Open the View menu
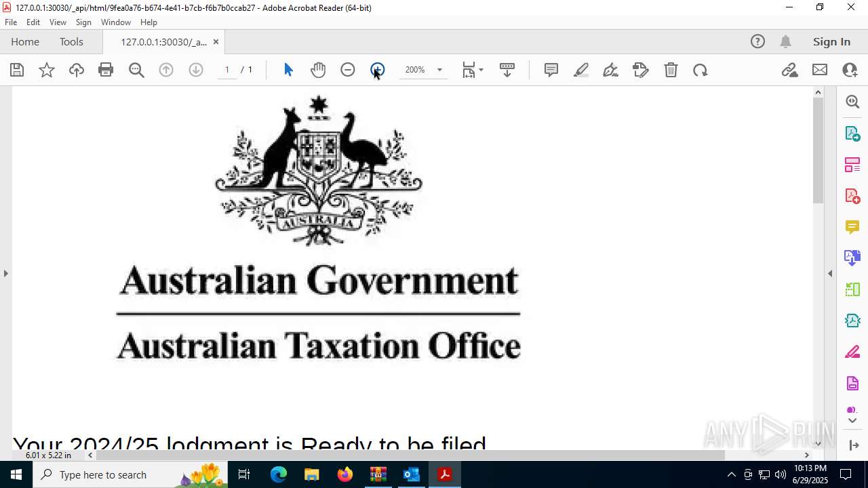This screenshot has height=488, width=868. (x=58, y=22)
